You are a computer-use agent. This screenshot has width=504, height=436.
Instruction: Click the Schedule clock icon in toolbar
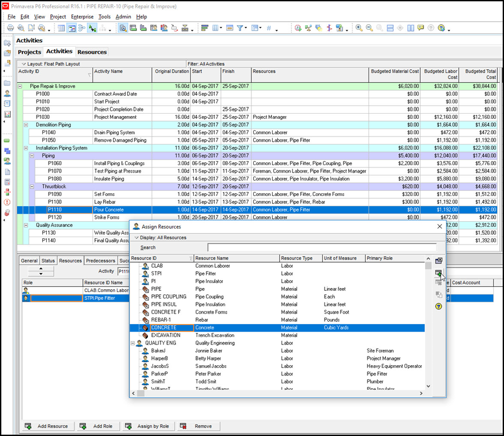[298, 28]
